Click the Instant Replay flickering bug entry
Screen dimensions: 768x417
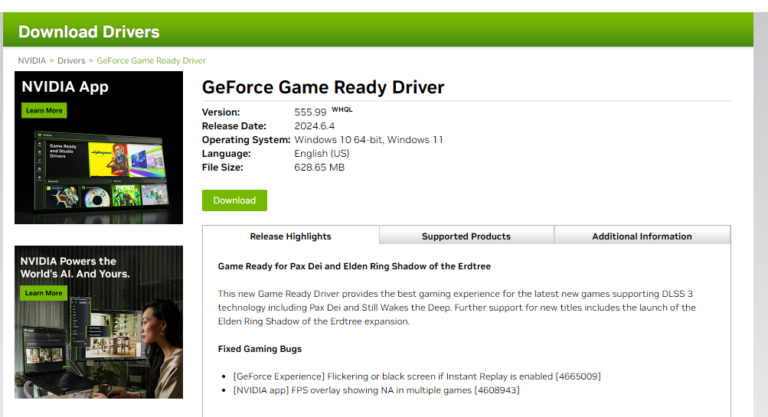[416, 376]
